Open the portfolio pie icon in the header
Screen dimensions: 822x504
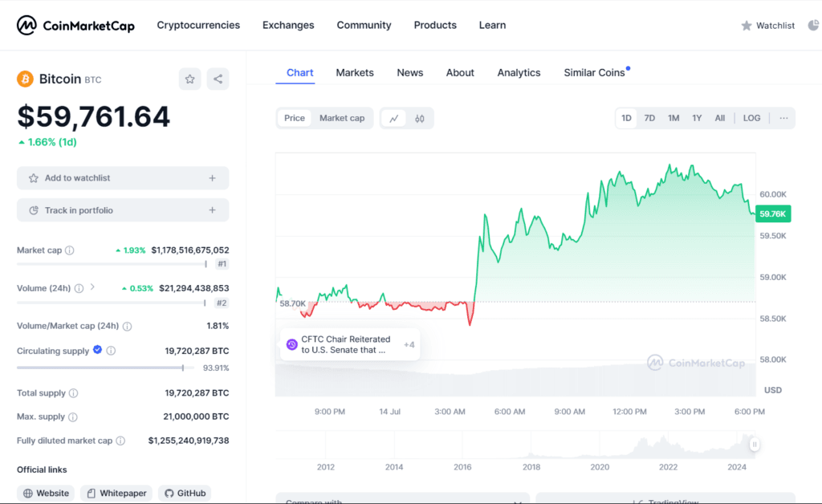pyautogui.click(x=813, y=25)
